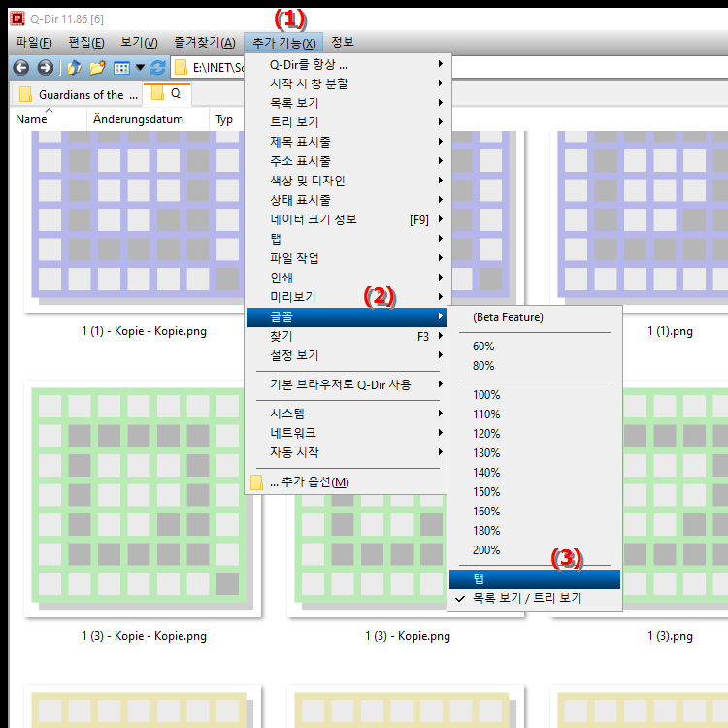Click the Q-Dir application icon in title bar
Viewport: 728px width, 728px height.
[17, 19]
